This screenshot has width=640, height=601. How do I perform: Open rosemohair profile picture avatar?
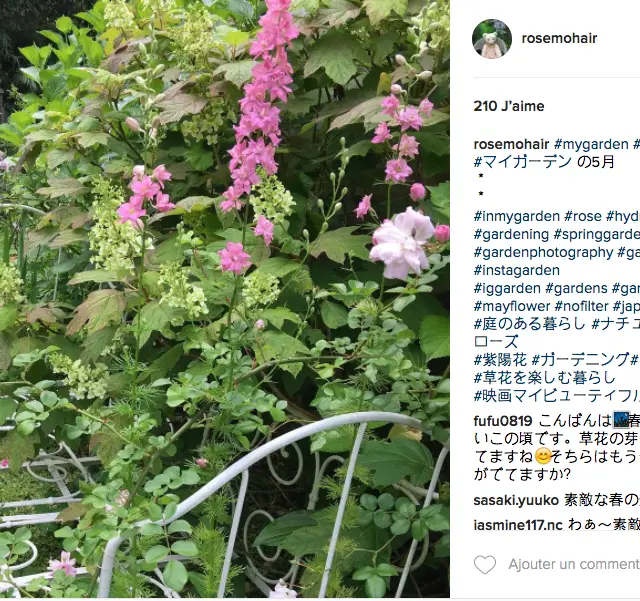[492, 39]
